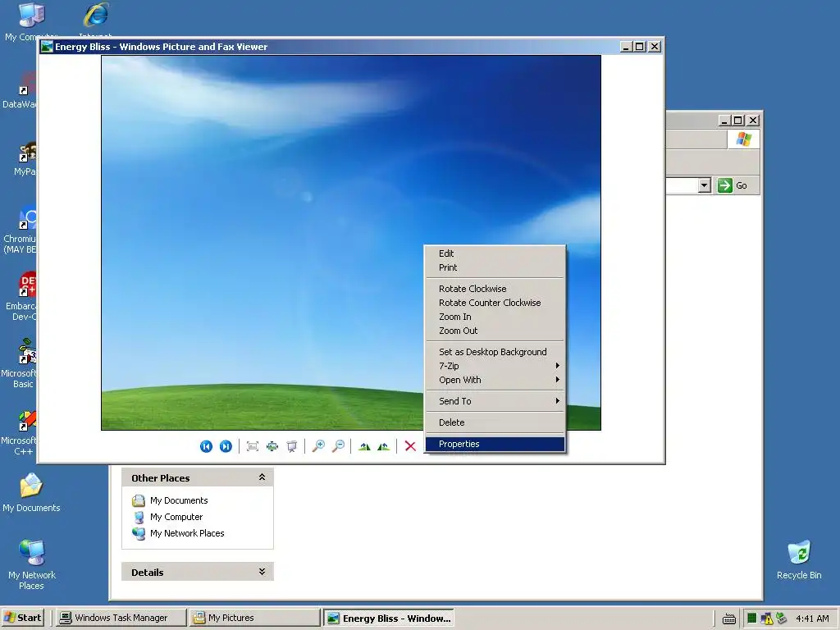Select the Best Fit view icon

click(253, 446)
